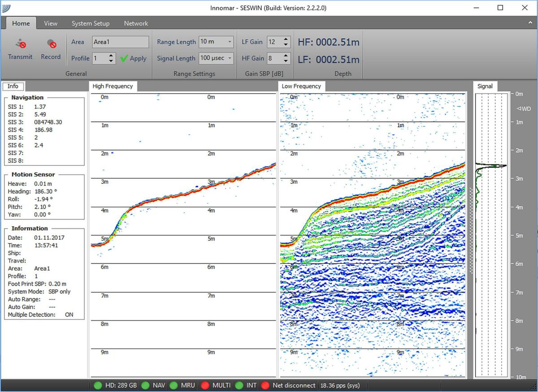Click the Area name input field
Screen dimensions: 538x392
point(120,42)
